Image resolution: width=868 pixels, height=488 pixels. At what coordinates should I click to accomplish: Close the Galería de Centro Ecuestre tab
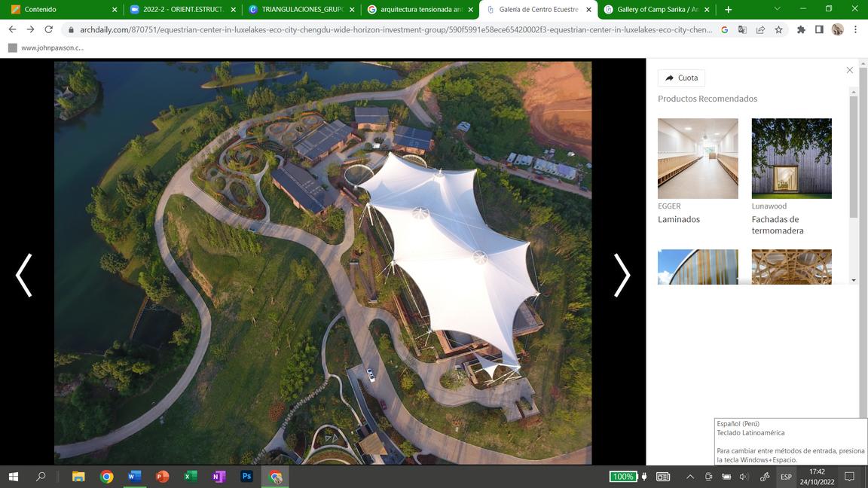coord(588,9)
